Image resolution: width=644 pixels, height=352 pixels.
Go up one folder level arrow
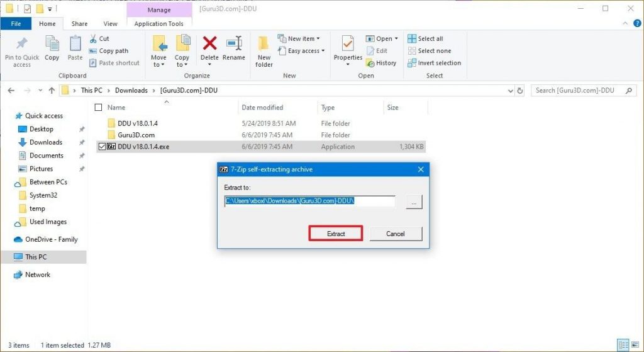(52, 91)
